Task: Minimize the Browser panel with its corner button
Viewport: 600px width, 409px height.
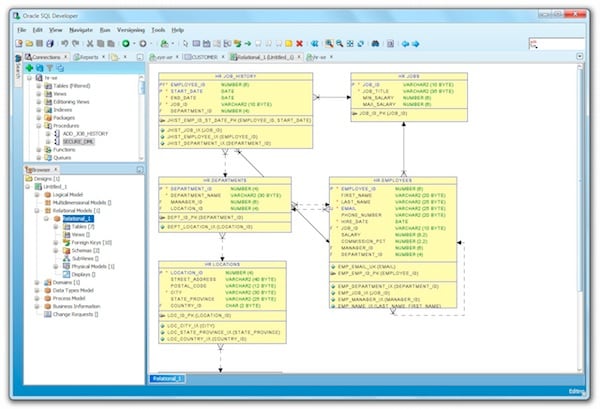Action: [140, 169]
